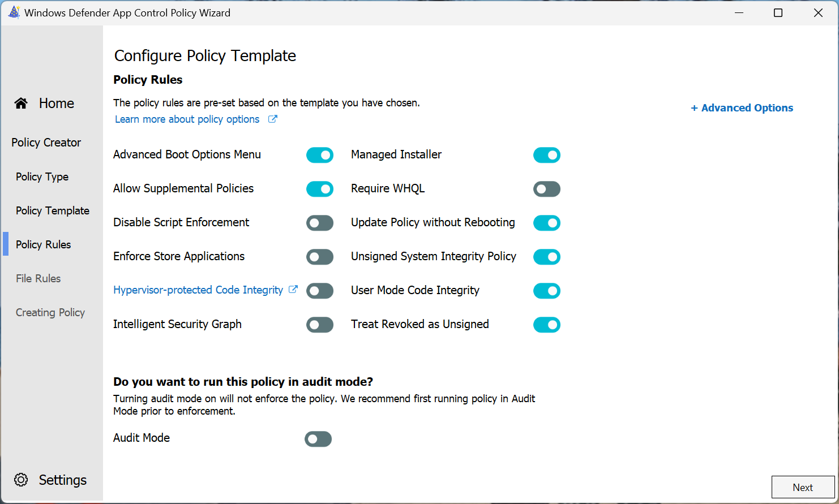Switch off Managed Installer rule
This screenshot has width=839, height=504.
pyautogui.click(x=547, y=155)
